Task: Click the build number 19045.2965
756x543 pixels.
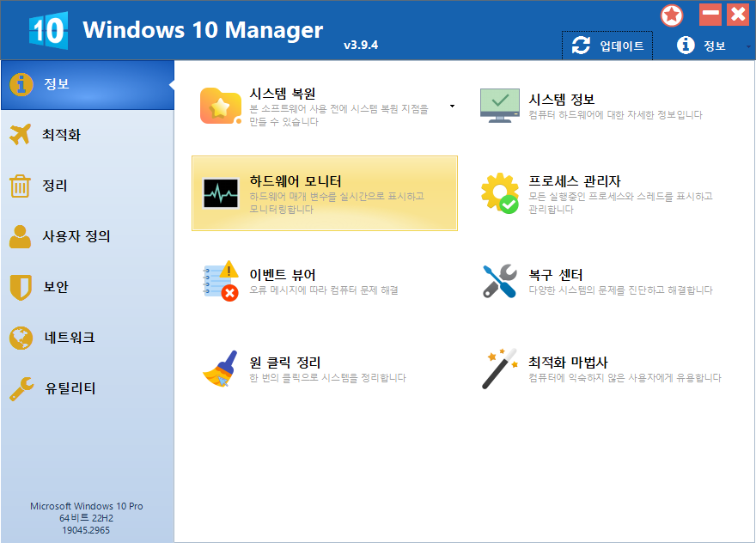Action: point(86,530)
